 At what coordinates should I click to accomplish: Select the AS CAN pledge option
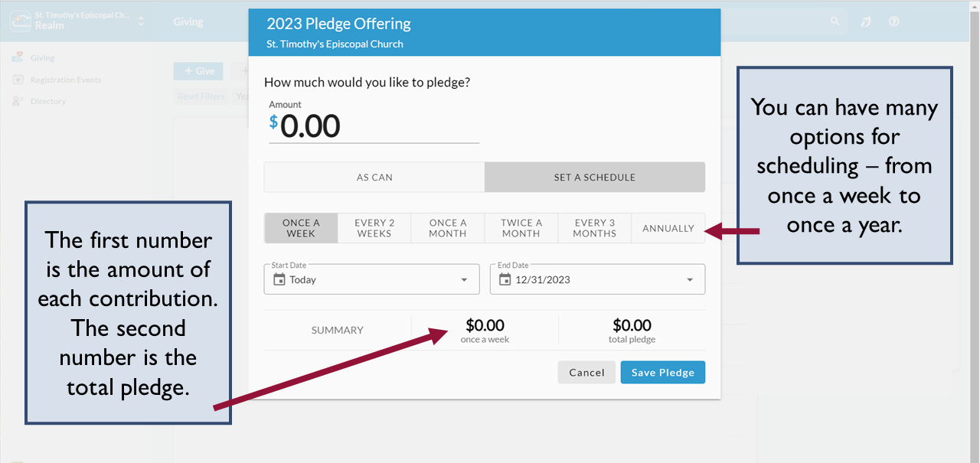point(374,177)
